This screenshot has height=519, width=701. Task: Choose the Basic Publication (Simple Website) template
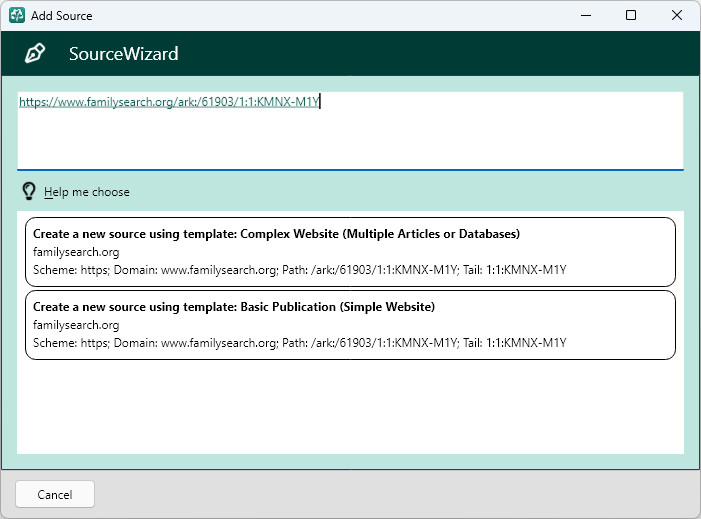[350, 325]
